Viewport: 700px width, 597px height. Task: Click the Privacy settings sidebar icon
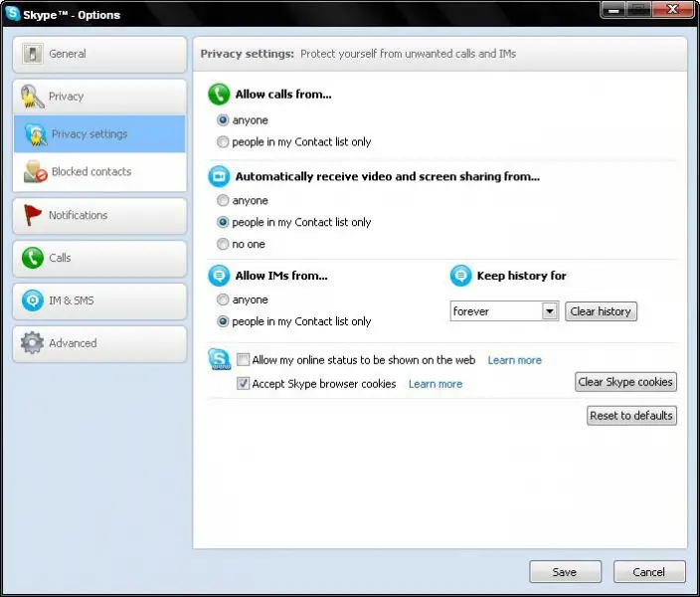click(36, 134)
